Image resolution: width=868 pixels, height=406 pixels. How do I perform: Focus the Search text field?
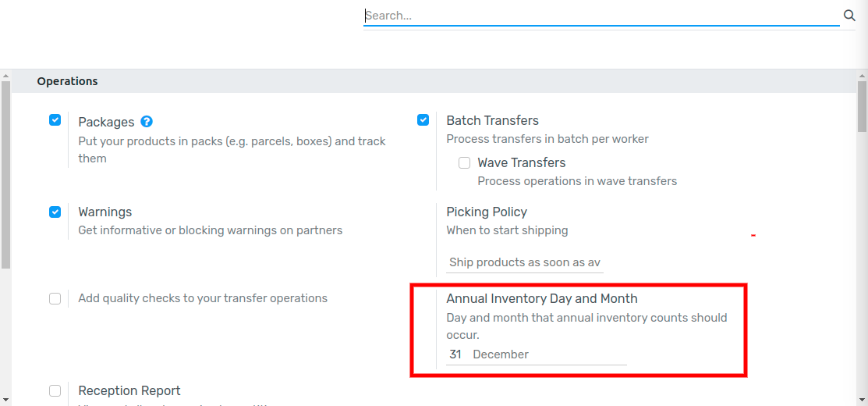(601, 16)
